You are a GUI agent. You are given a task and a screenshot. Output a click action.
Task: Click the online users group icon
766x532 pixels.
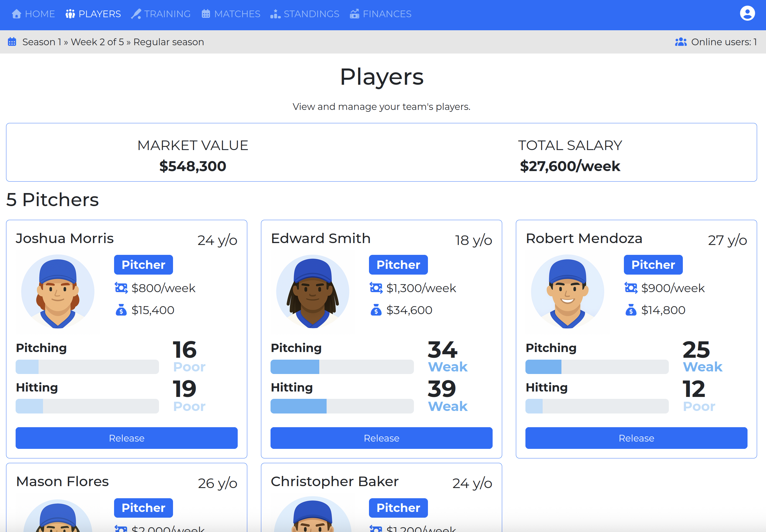click(680, 42)
